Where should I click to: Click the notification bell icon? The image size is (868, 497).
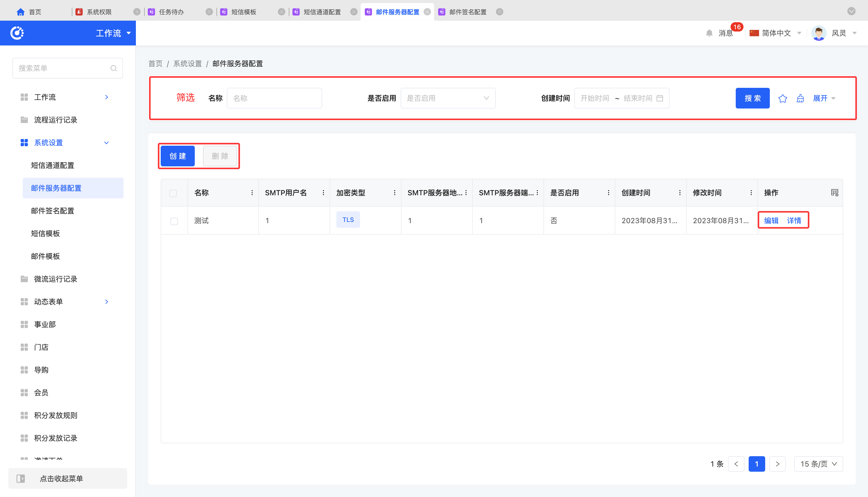pyautogui.click(x=709, y=33)
